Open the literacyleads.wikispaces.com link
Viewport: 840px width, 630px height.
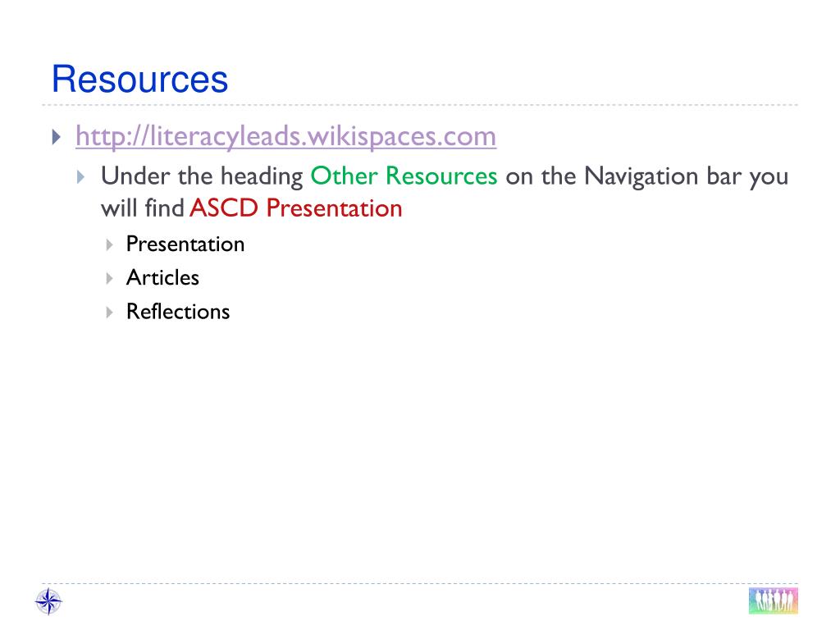285,137
